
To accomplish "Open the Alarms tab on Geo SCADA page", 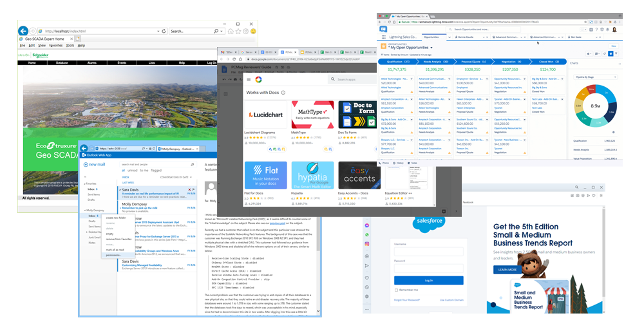I will click(92, 63).
